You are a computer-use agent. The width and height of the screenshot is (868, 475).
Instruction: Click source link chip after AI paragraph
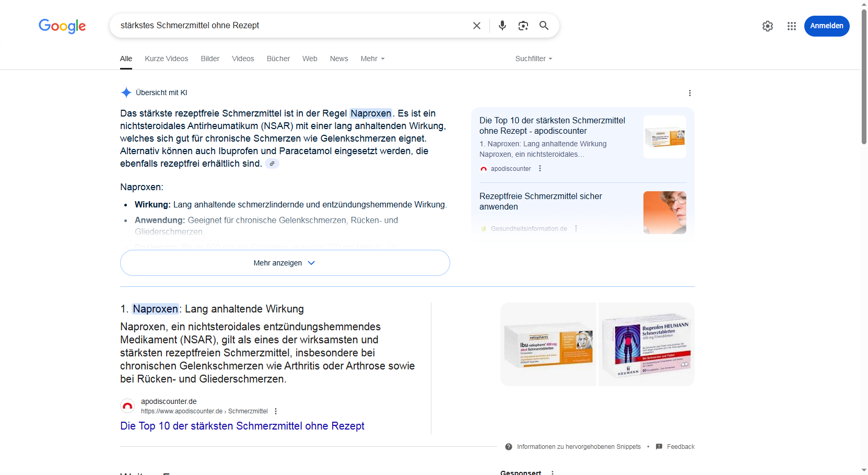[x=272, y=164]
